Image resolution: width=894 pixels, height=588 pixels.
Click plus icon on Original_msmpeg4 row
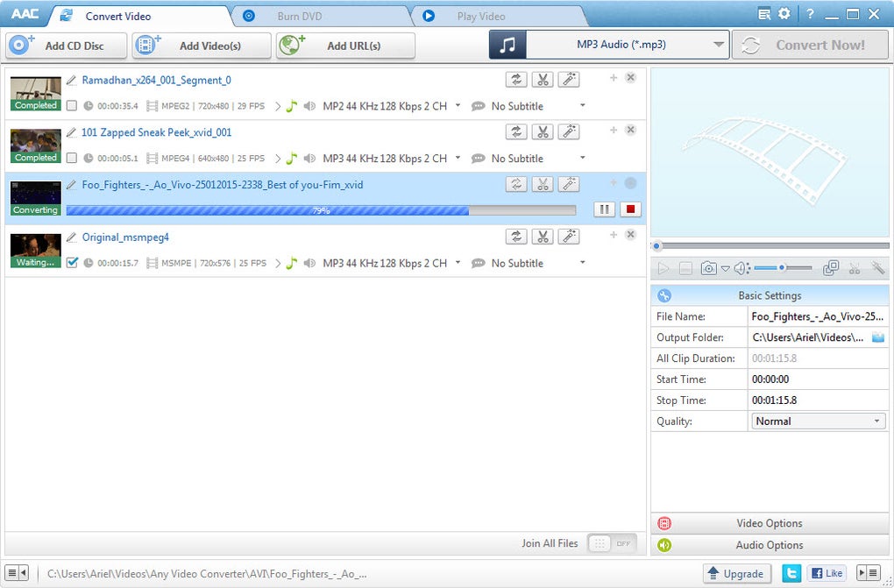tap(614, 234)
